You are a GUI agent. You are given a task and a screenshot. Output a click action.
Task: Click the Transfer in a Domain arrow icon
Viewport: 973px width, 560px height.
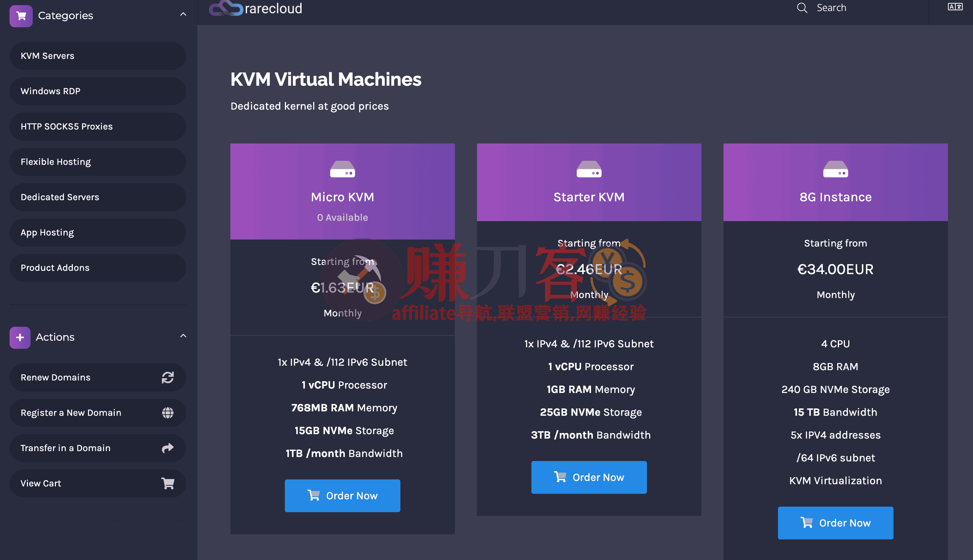point(168,448)
